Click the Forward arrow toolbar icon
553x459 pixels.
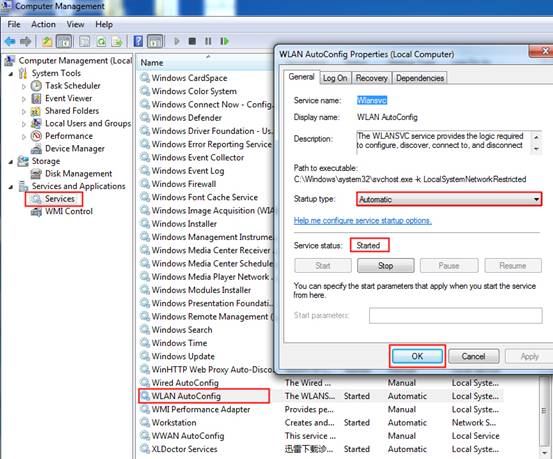pyautogui.click(x=25, y=41)
